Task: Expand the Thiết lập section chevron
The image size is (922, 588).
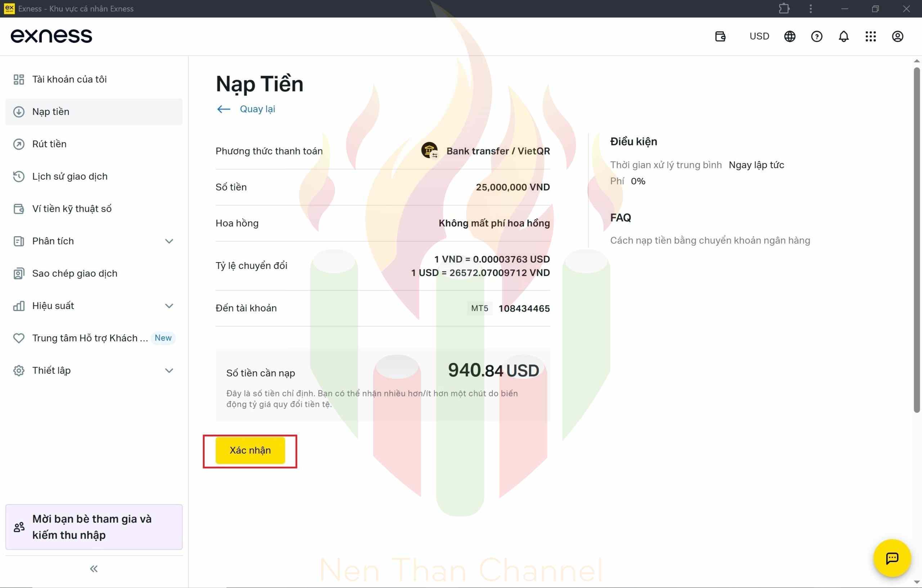Action: [x=169, y=371]
